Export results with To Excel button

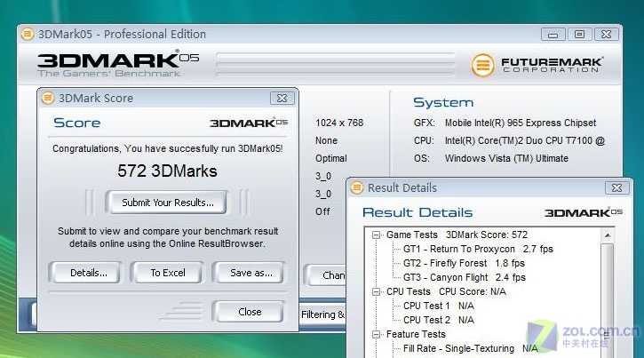(x=168, y=273)
